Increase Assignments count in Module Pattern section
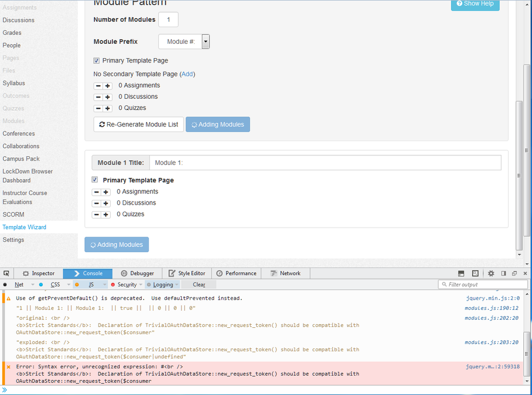Viewport: 532px width, 395px height. pyautogui.click(x=108, y=86)
